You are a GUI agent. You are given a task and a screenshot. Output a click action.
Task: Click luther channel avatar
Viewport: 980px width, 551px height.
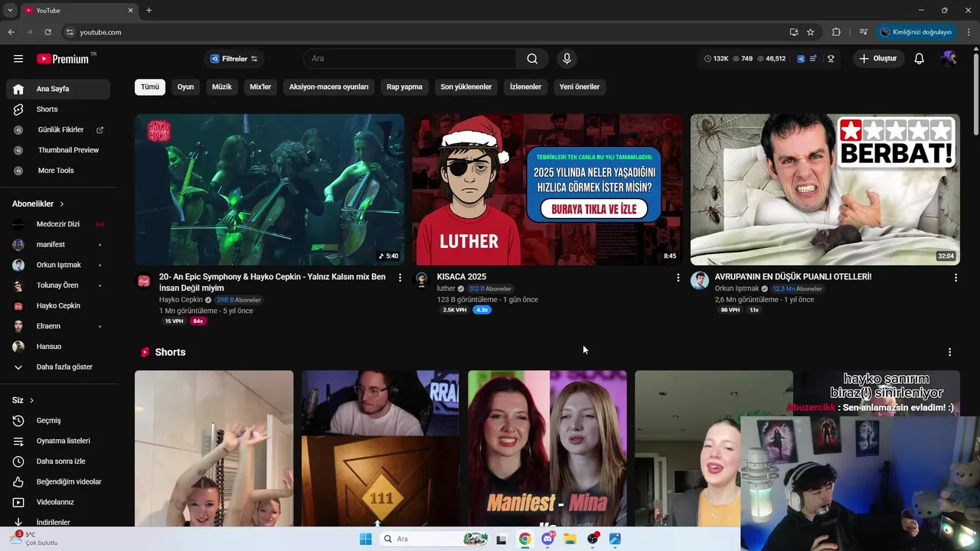(x=421, y=279)
